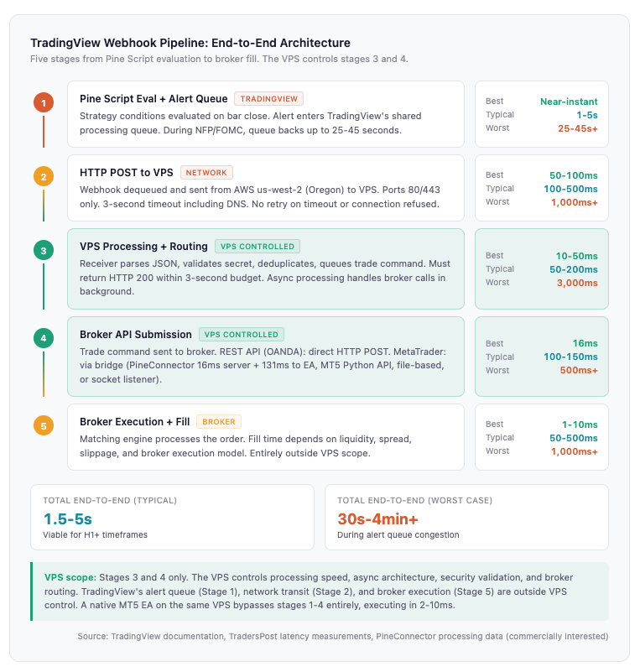Open the Total End-to-End (Worst Case) summary card
Image resolution: width=640 pixels, height=672 pixels.
(x=466, y=517)
